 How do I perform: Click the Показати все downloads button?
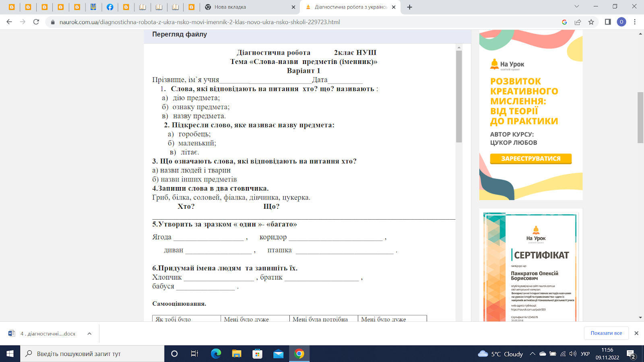[606, 333]
